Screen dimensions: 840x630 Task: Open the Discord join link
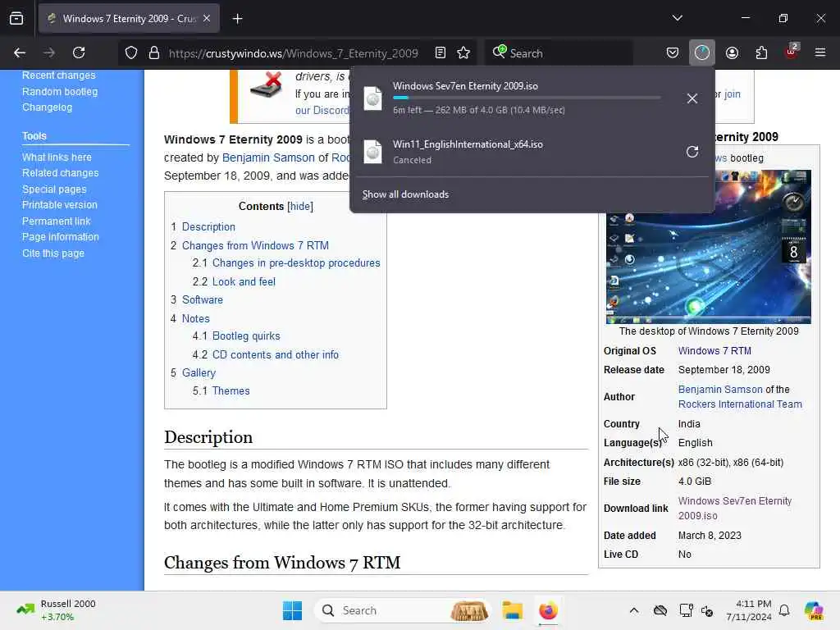coord(733,94)
